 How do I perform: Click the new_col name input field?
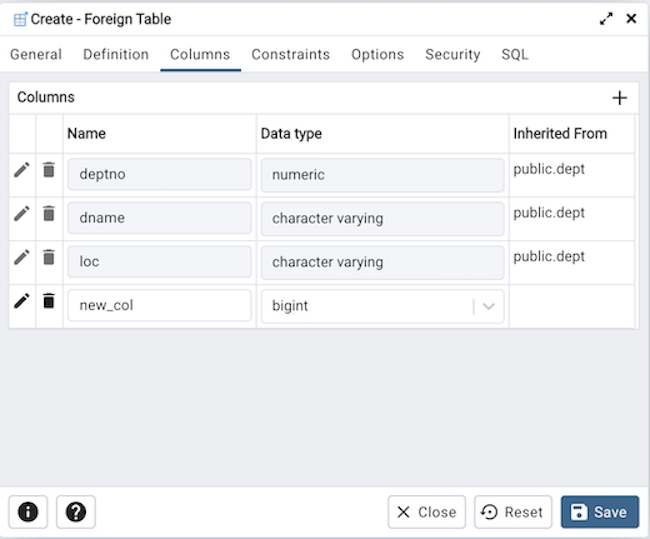click(x=158, y=306)
